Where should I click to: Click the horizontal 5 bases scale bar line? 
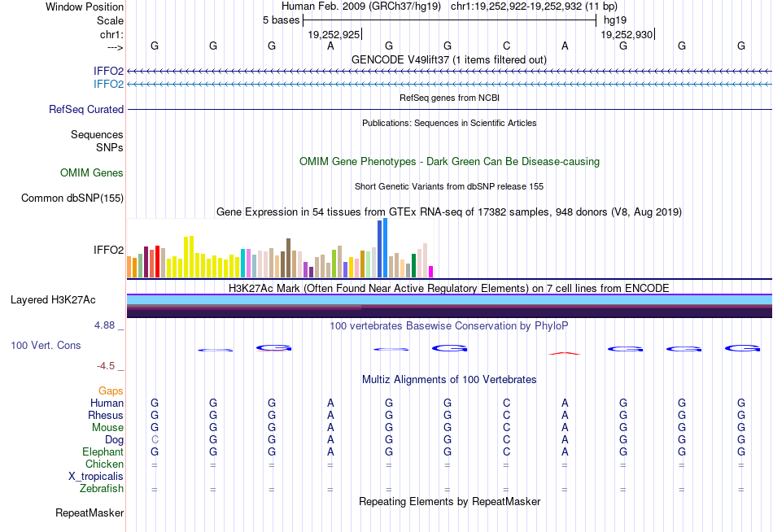click(450, 20)
